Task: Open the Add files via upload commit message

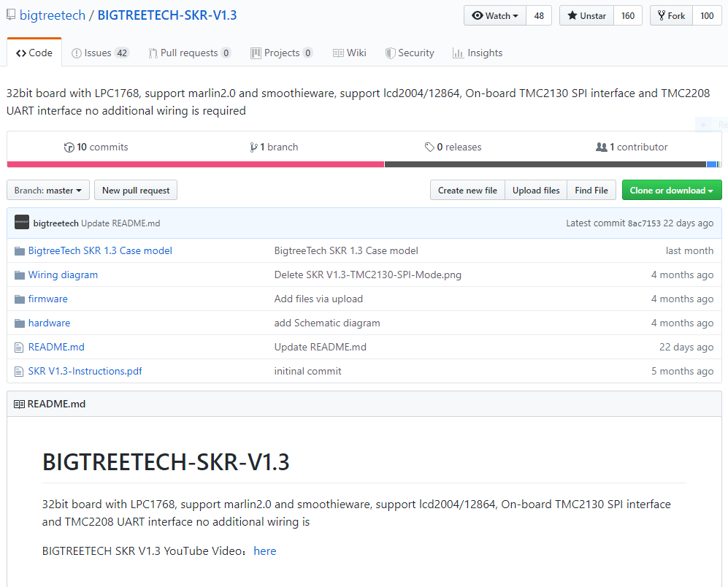Action: [x=318, y=299]
